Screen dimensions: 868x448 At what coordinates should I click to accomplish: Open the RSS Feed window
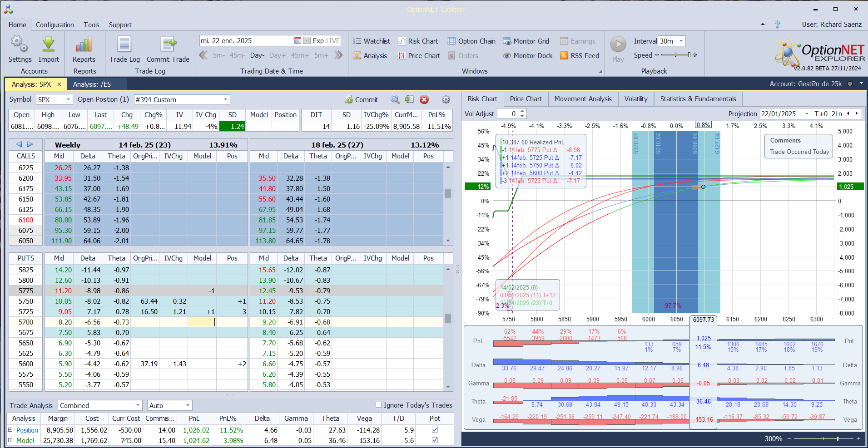580,56
